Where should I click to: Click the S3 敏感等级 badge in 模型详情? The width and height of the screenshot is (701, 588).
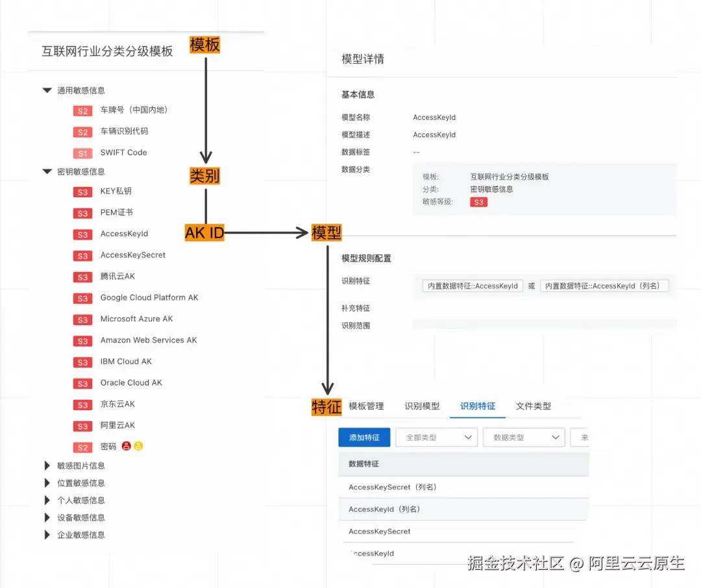click(x=479, y=202)
